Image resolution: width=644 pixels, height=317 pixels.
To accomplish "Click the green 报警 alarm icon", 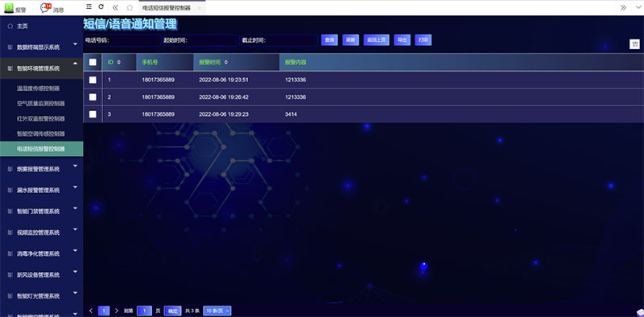I will pos(9,7).
